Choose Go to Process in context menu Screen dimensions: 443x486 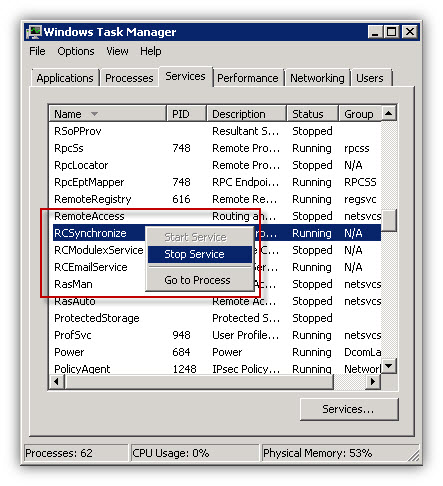pos(200,280)
